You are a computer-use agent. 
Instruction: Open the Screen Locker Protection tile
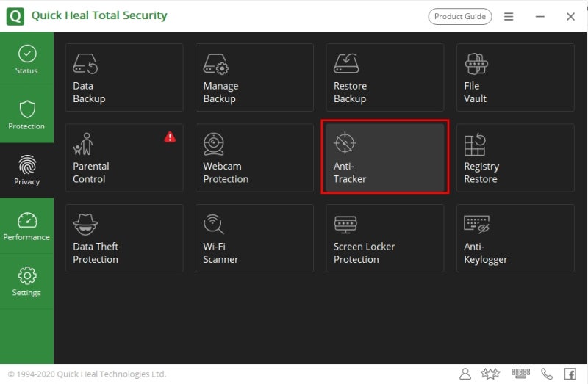pyautogui.click(x=385, y=239)
